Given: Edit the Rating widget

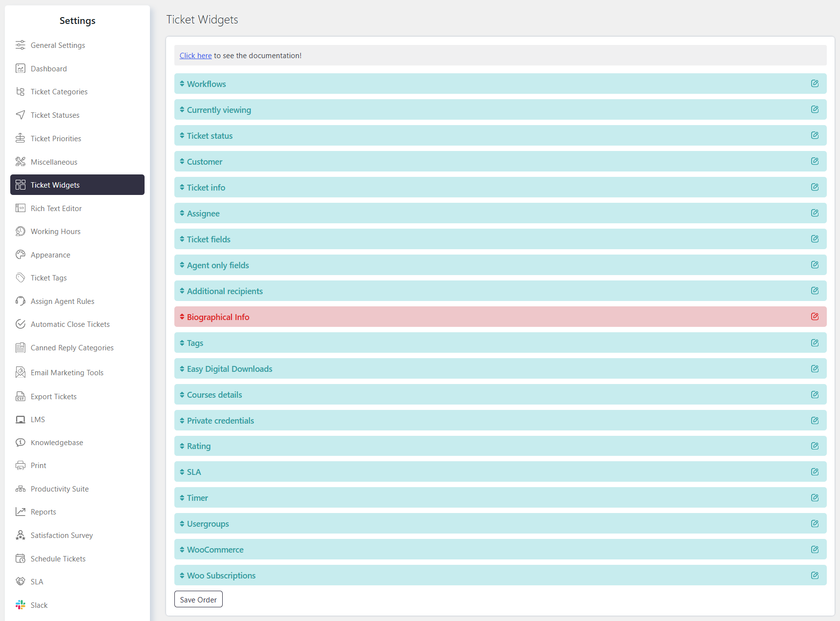Looking at the screenshot, I should (815, 446).
